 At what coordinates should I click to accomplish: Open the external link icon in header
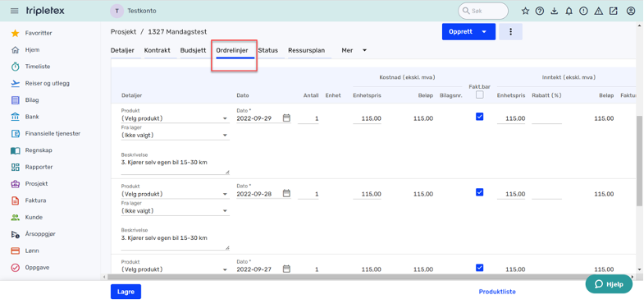(x=613, y=12)
